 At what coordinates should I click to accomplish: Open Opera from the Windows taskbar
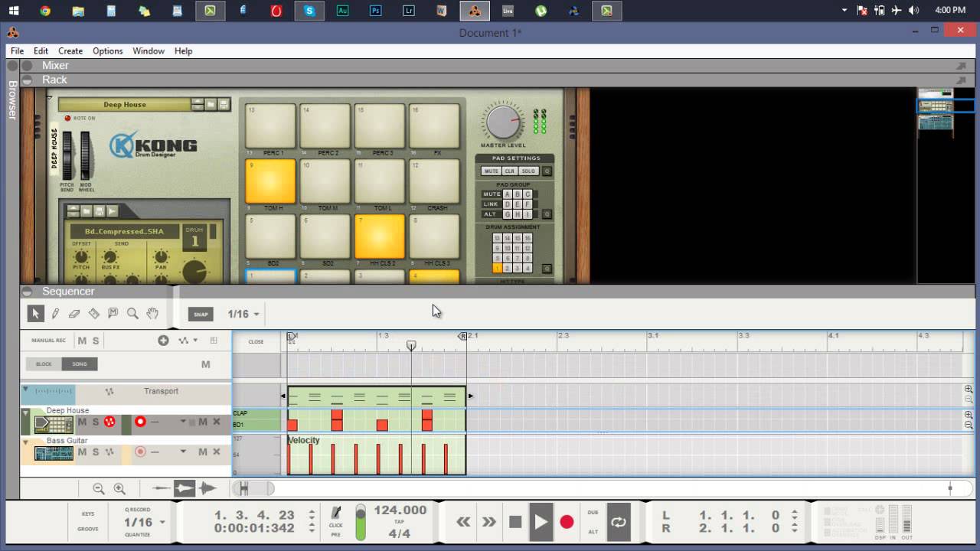pos(276,11)
